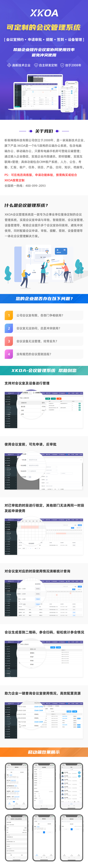The width and height of the screenshot is (88, 868).
Task: Click the diamond ornament left of 关于我们
Action: 31,131
